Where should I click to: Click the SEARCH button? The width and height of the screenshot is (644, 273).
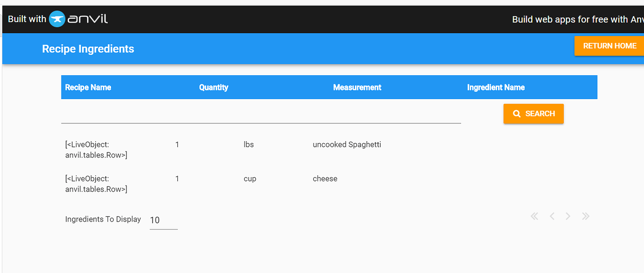point(533,114)
